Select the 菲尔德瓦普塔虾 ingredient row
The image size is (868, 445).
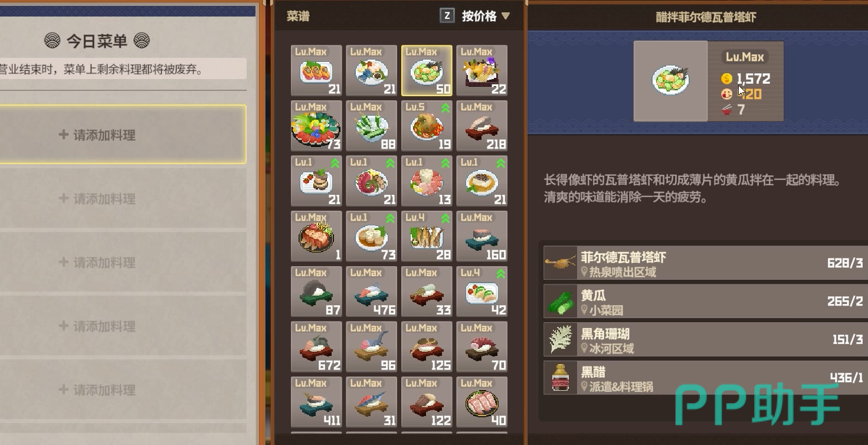[705, 263]
